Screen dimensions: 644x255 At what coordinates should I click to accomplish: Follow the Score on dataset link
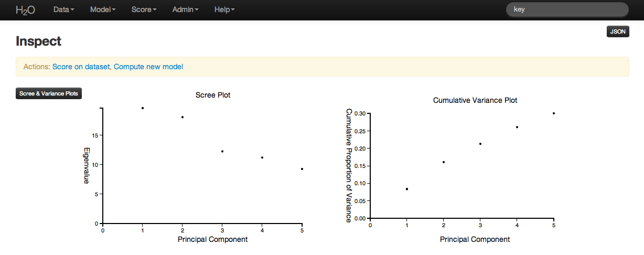tap(81, 67)
